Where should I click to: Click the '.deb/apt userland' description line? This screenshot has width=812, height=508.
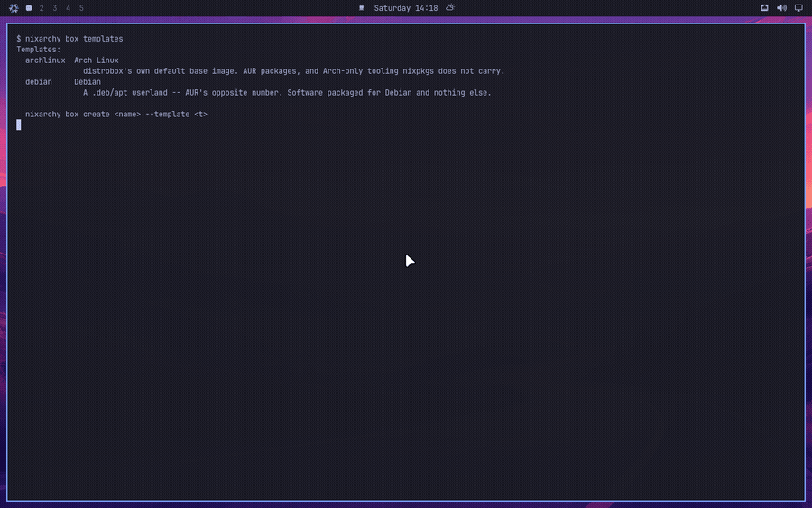tap(287, 93)
